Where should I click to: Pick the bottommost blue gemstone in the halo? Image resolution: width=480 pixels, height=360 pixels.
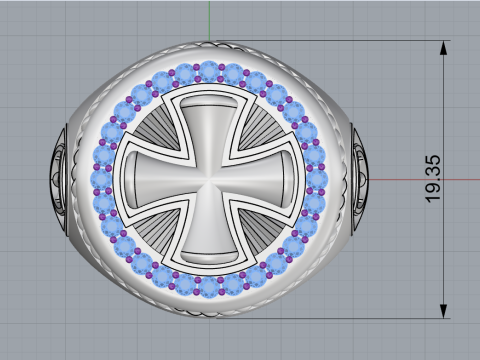(209, 288)
